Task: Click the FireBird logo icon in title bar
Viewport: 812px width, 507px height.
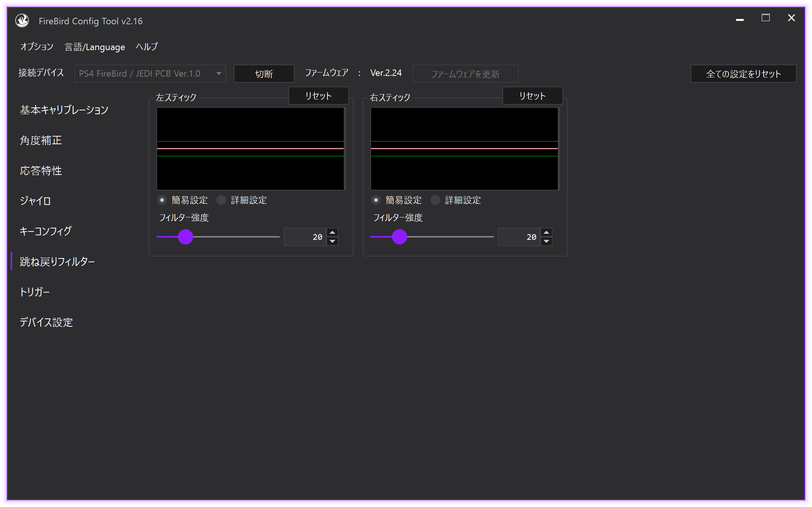Action: click(22, 20)
